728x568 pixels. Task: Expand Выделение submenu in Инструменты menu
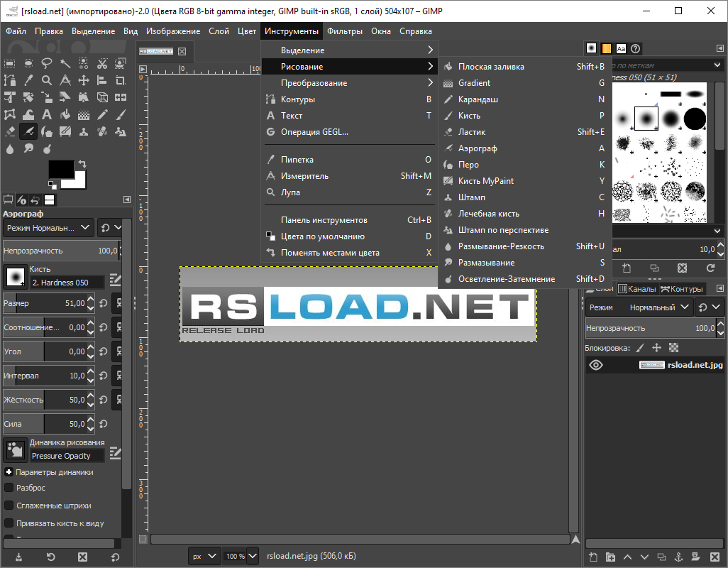(350, 50)
